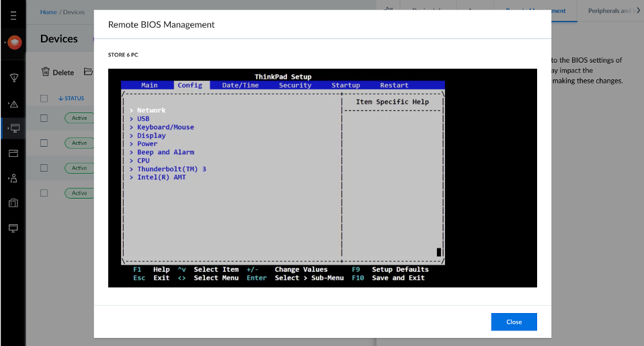
Task: Click the third Active status badge
Action: 79,168
